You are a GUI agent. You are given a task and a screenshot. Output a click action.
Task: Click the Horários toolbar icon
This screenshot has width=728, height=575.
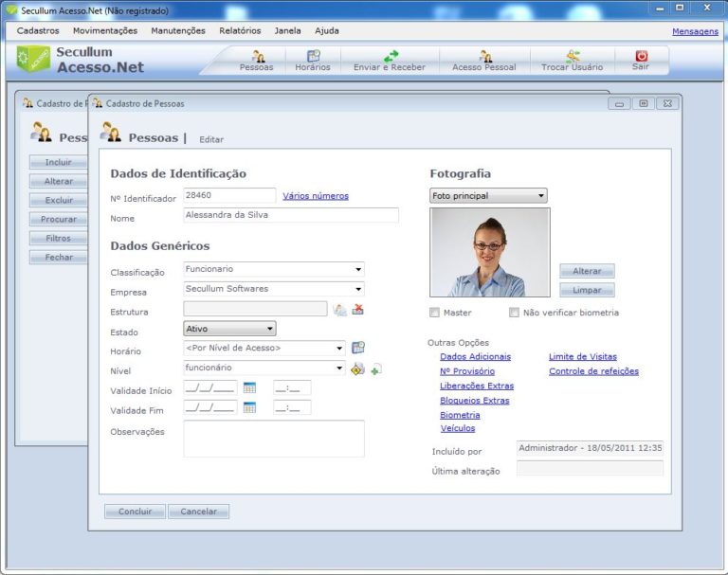313,60
